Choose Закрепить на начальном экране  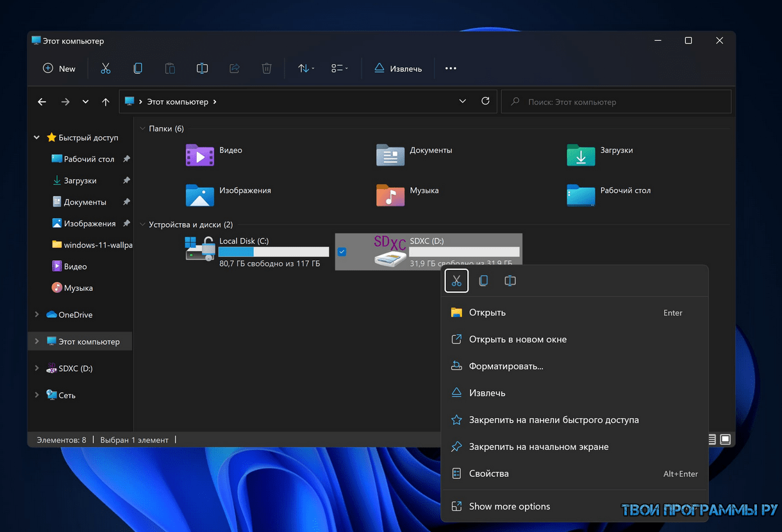[x=575, y=447]
